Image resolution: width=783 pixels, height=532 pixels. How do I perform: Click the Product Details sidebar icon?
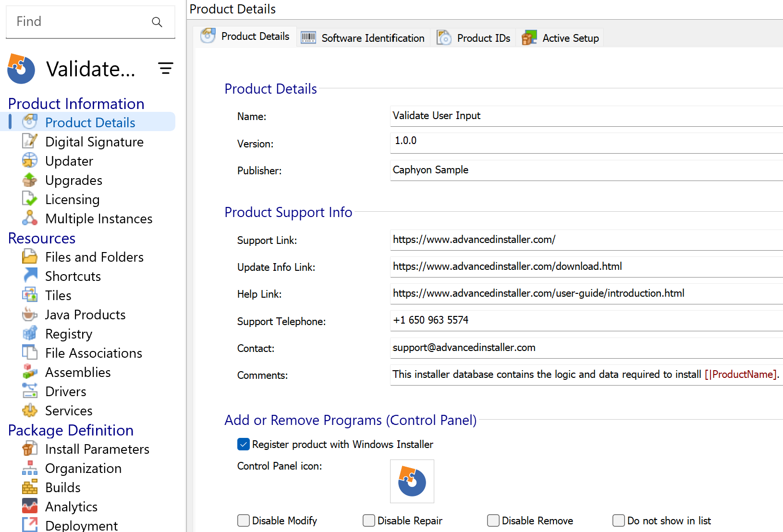tap(30, 121)
